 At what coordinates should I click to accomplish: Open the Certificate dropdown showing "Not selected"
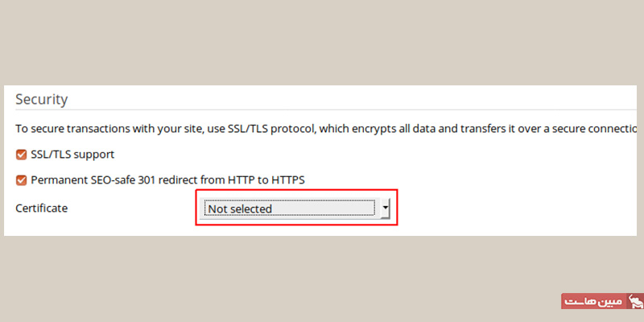pyautogui.click(x=290, y=208)
